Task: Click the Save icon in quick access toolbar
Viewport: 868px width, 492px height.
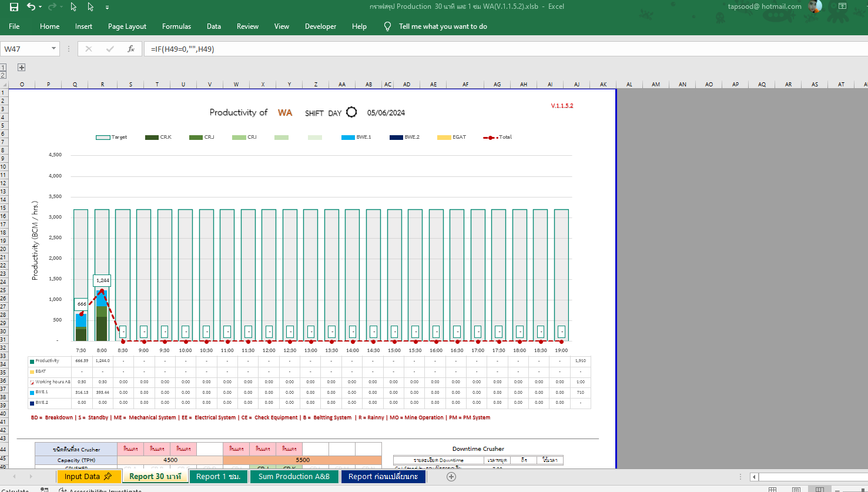Action: [x=14, y=7]
